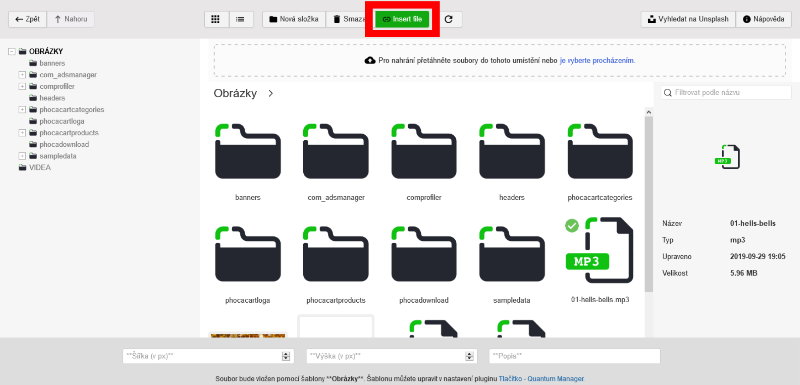Image resolution: width=800 pixels, height=385 pixels.
Task: Click the Popis description field
Action: pyautogui.click(x=574, y=356)
